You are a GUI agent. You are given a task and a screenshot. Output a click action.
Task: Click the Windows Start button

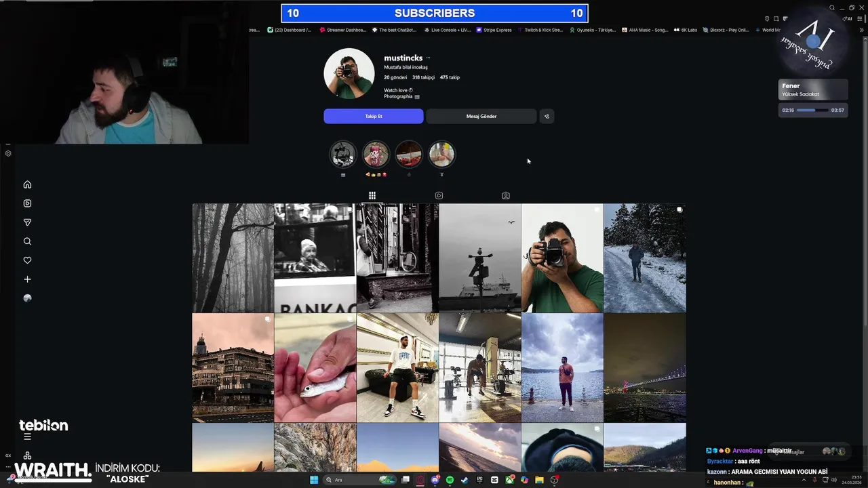coord(314,480)
